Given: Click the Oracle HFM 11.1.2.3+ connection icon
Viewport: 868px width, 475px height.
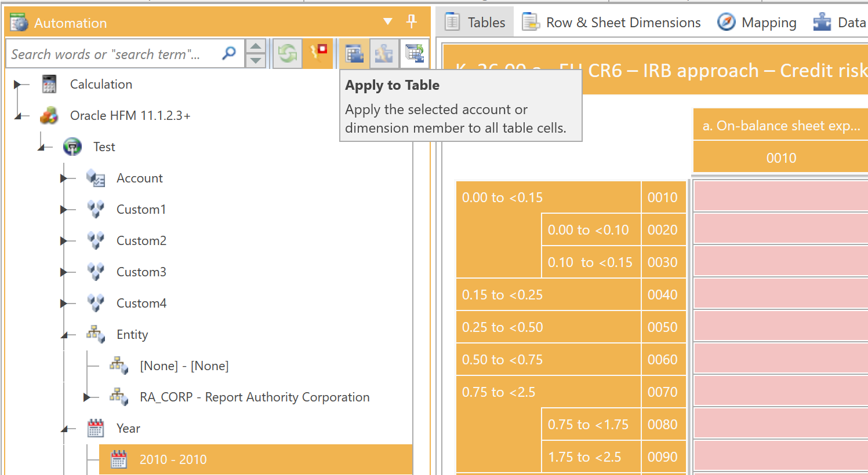Looking at the screenshot, I should point(49,115).
